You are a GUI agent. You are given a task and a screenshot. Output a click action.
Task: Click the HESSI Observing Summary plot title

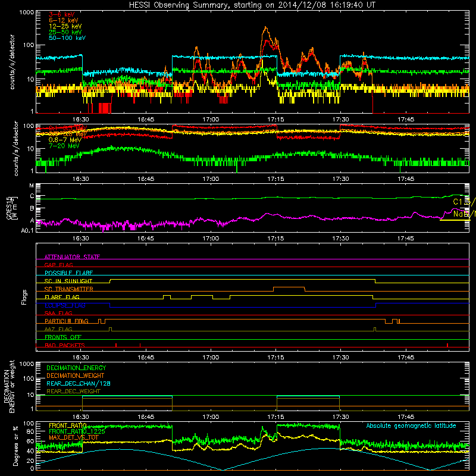[252, 5]
